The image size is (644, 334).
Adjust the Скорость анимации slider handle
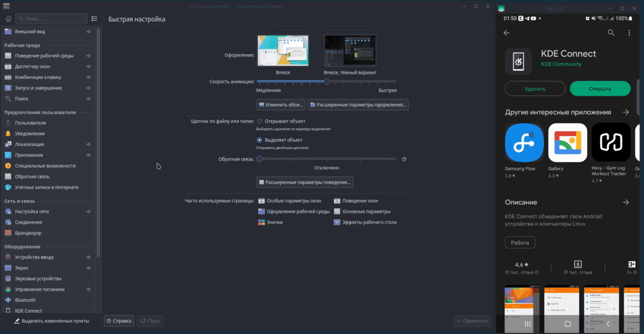[x=326, y=81]
